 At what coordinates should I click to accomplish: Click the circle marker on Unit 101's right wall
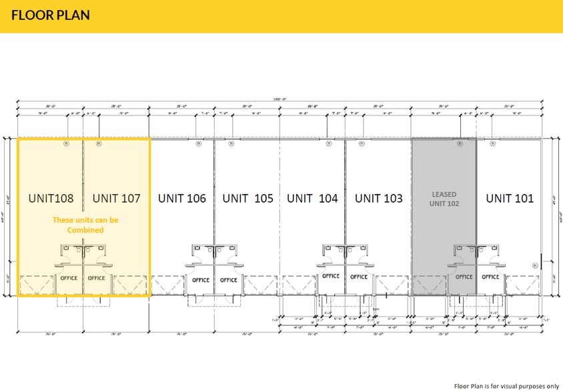(x=534, y=265)
